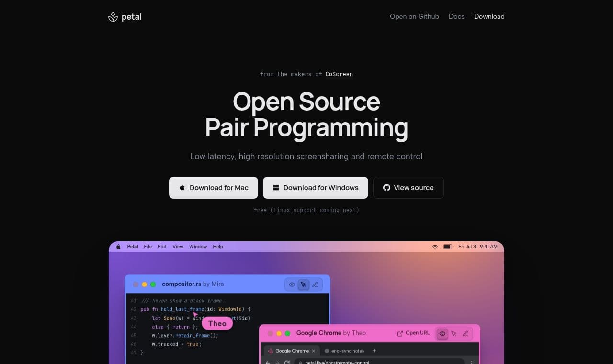
Task: Click the green zoom dot on compositor.rs window
Action: tap(153, 284)
